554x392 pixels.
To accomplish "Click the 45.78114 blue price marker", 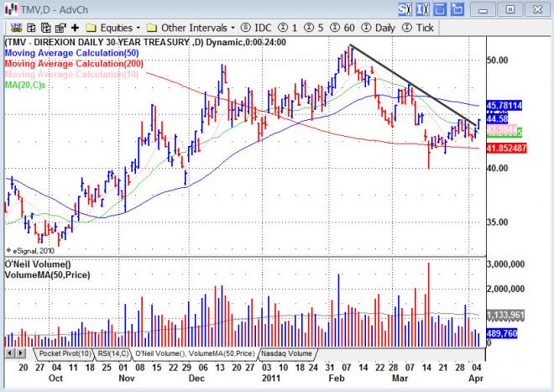I will tap(504, 105).
